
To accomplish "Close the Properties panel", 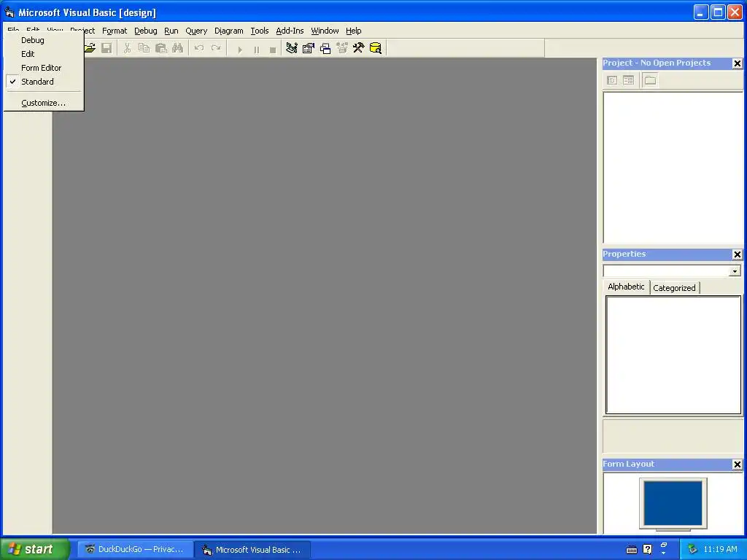I will pos(737,254).
